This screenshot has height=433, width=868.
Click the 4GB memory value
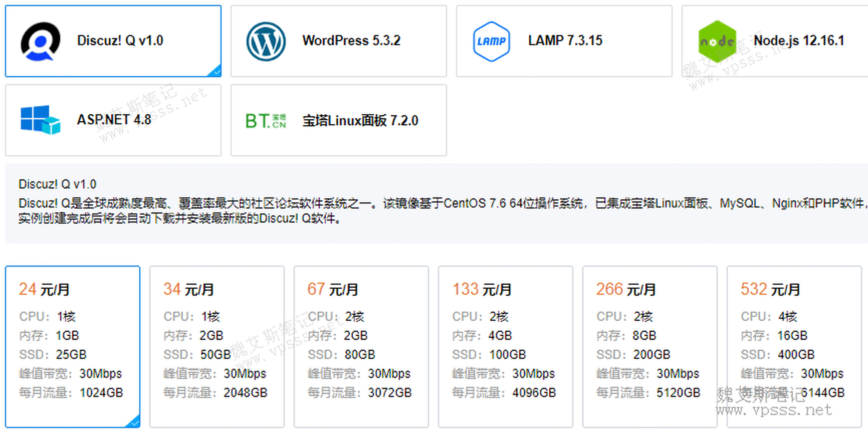pyautogui.click(x=500, y=335)
